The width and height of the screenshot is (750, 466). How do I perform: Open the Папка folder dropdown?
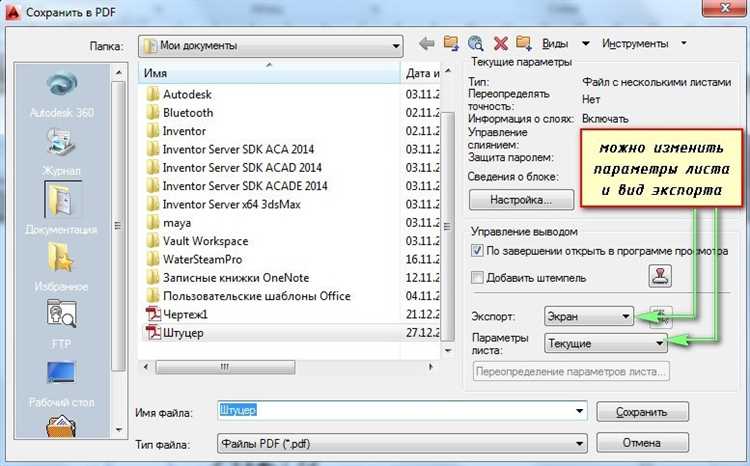coord(271,46)
